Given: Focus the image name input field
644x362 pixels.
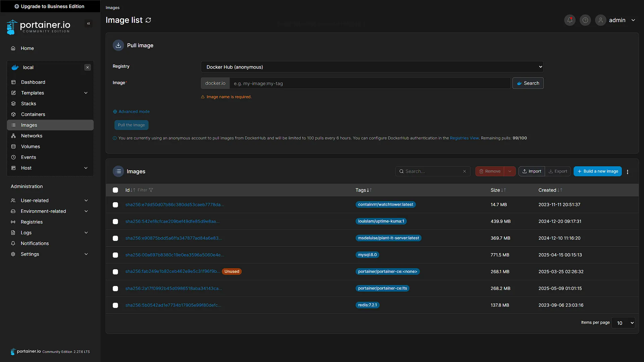Looking at the screenshot, I should (370, 83).
